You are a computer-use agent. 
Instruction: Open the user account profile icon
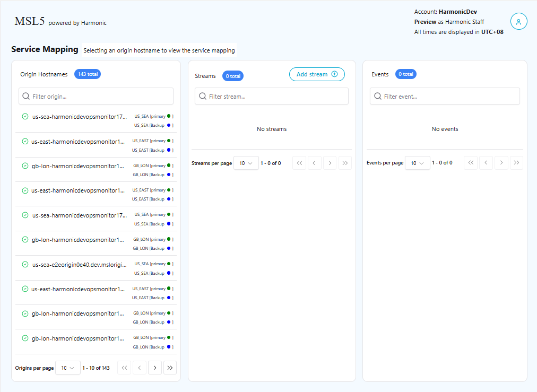click(518, 21)
